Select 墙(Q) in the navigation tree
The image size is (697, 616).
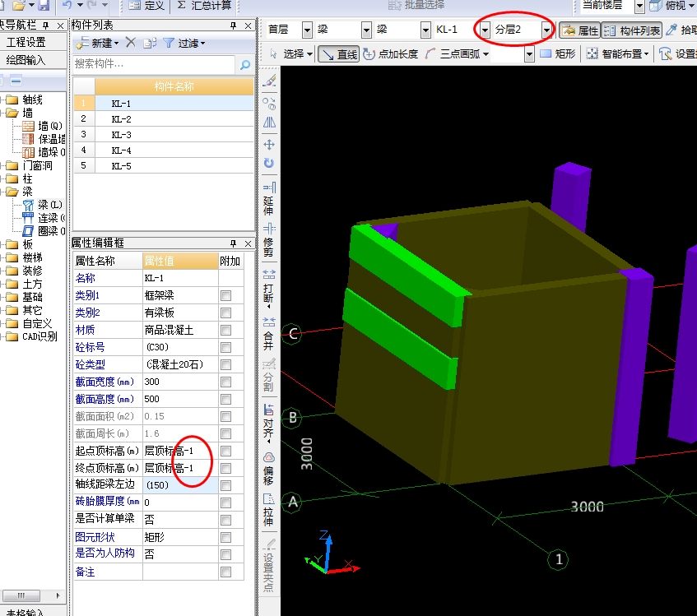(43, 126)
